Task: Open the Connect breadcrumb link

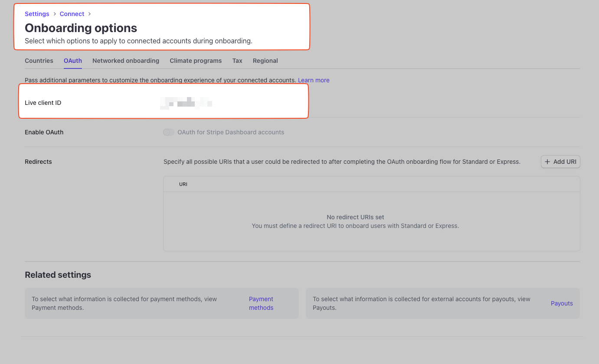Action: click(x=72, y=14)
